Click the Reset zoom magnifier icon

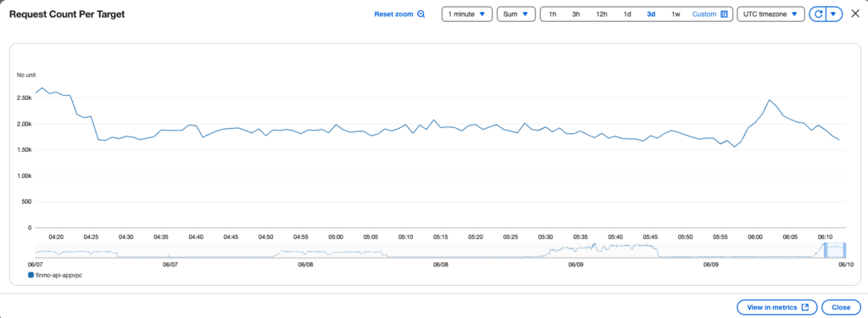pos(420,14)
